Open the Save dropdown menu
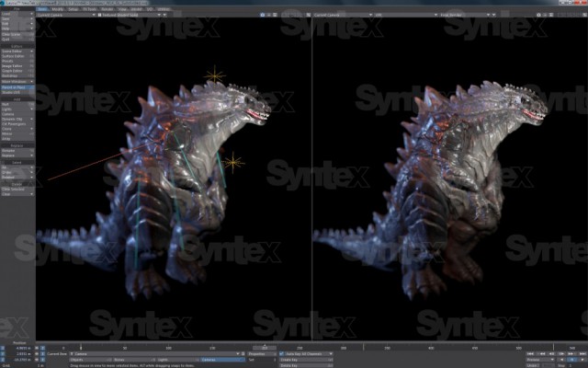 [x=17, y=18]
